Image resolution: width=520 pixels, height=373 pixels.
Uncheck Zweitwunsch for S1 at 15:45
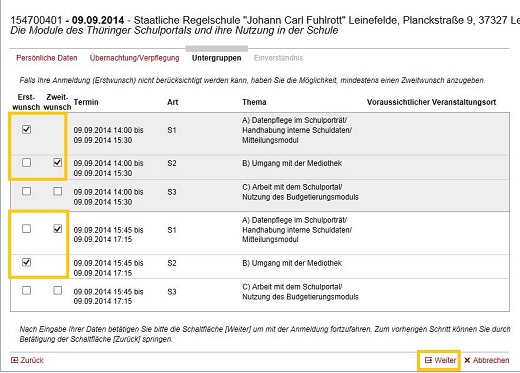tap(58, 229)
